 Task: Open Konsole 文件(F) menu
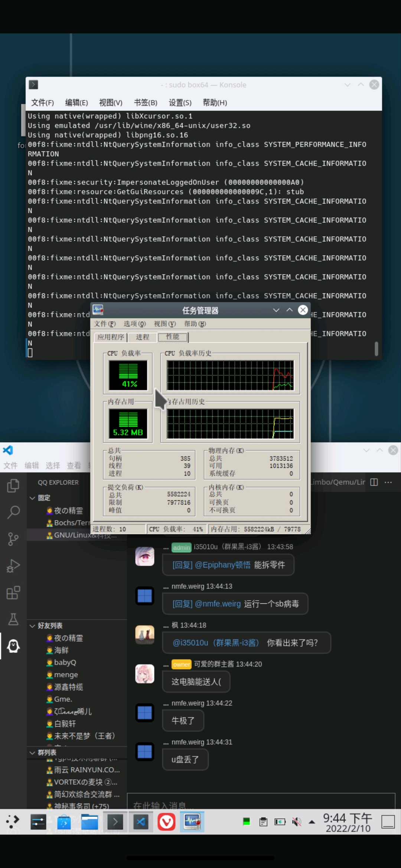click(x=42, y=103)
